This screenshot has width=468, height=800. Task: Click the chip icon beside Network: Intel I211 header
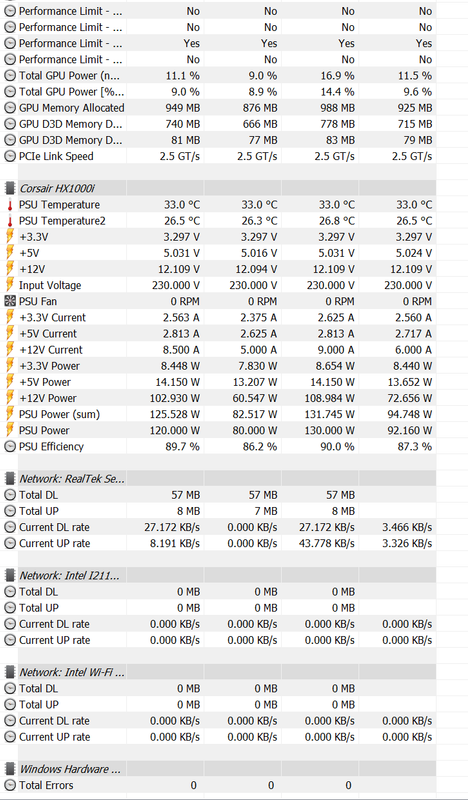click(x=9, y=576)
